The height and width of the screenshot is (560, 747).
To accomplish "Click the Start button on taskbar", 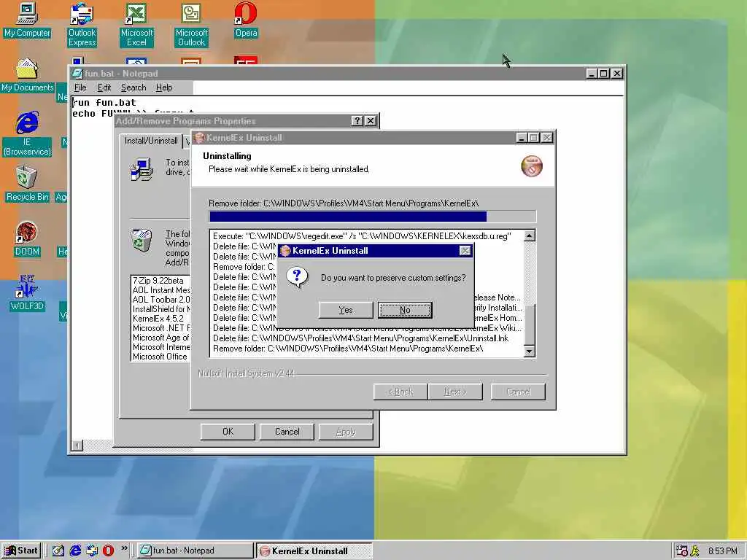I will point(21,551).
